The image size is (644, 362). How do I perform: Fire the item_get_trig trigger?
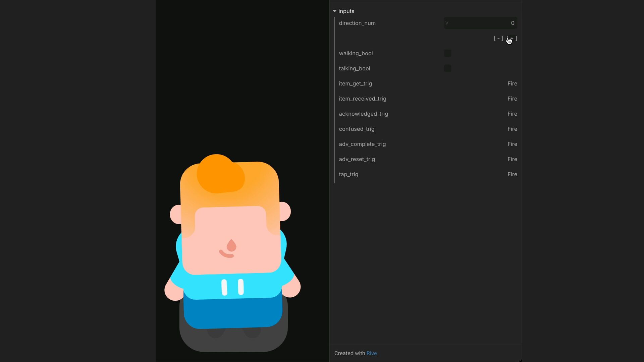(x=512, y=83)
